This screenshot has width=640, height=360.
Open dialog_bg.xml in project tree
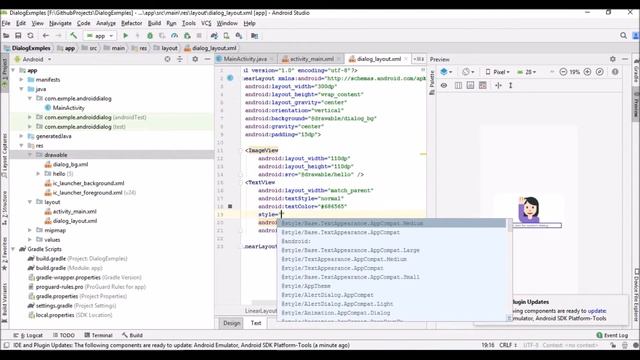click(67, 164)
